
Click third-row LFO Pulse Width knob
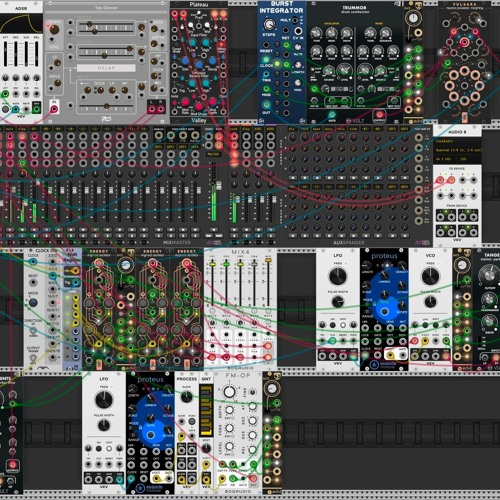(338, 302)
